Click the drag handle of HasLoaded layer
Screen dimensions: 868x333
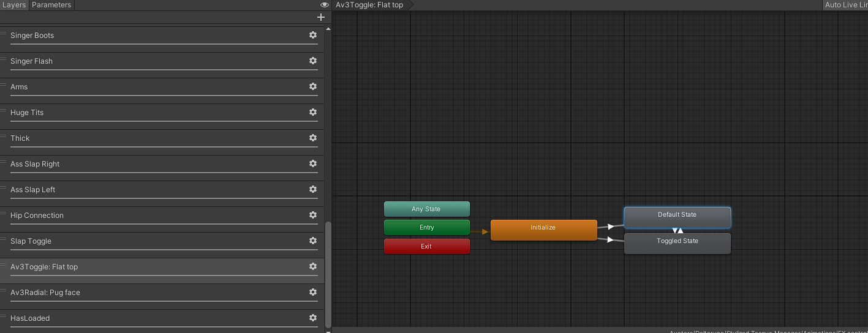click(3, 316)
